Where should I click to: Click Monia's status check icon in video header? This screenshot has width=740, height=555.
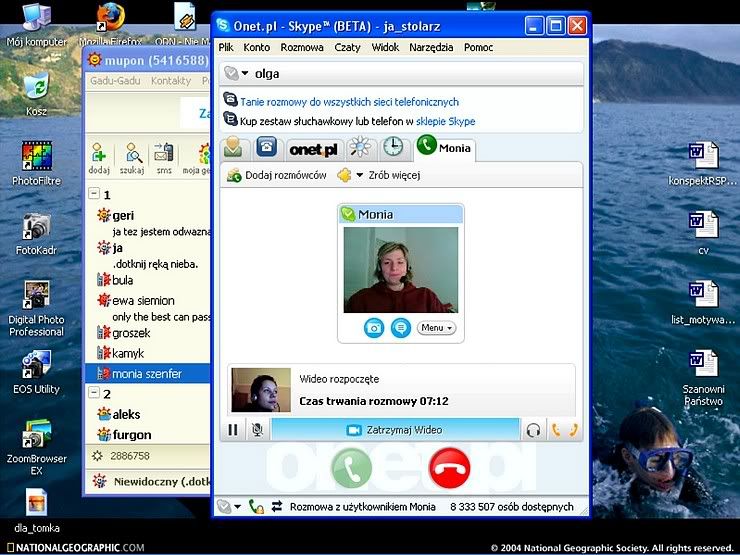coord(348,214)
